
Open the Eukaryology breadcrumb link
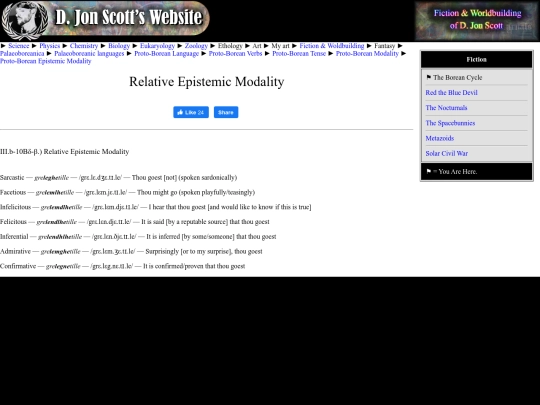tap(157, 46)
